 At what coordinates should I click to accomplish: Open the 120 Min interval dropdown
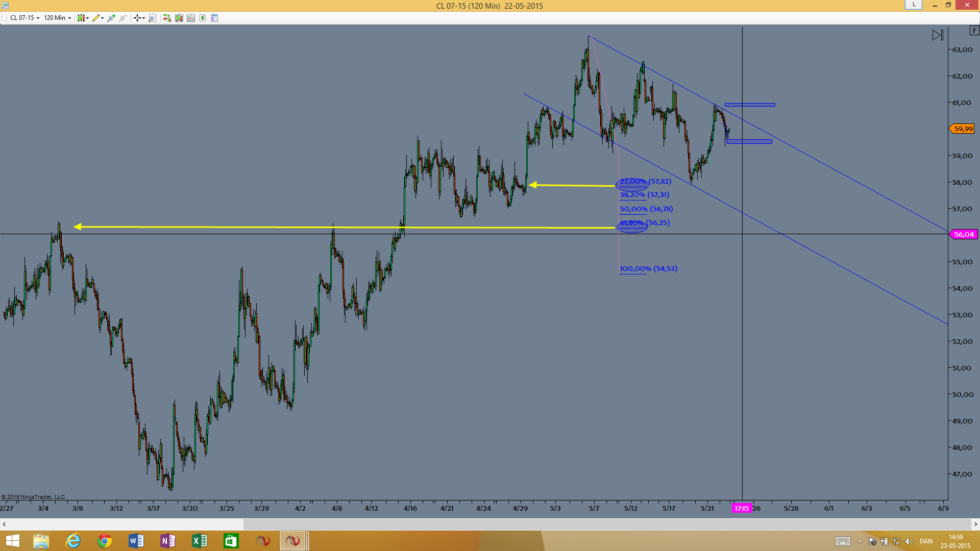pos(57,18)
